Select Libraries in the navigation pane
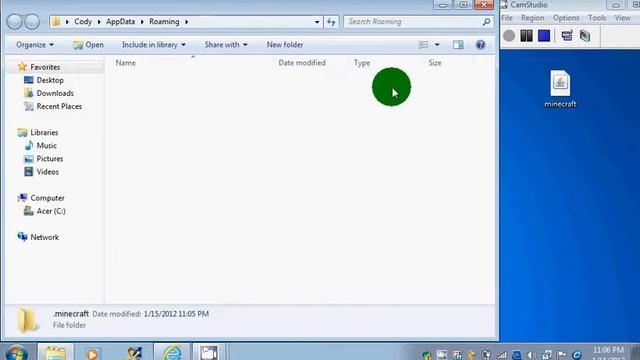The image size is (640, 360). (44, 132)
